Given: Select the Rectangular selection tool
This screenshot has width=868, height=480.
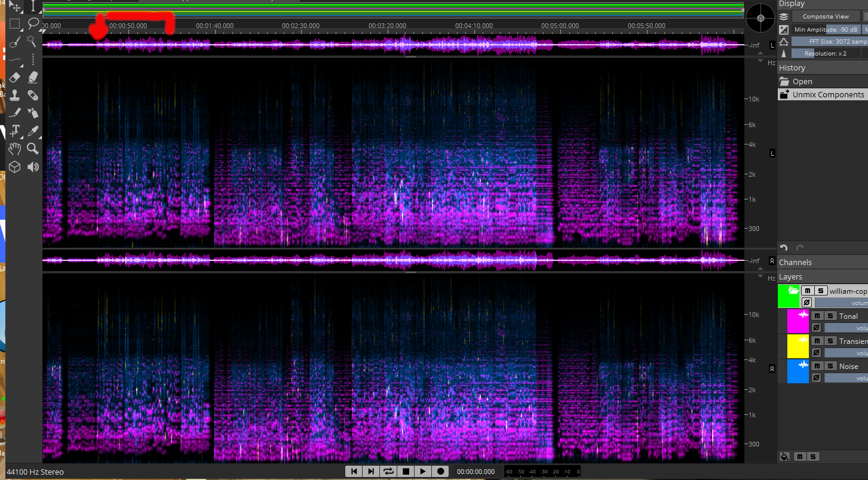Looking at the screenshot, I should (15, 24).
